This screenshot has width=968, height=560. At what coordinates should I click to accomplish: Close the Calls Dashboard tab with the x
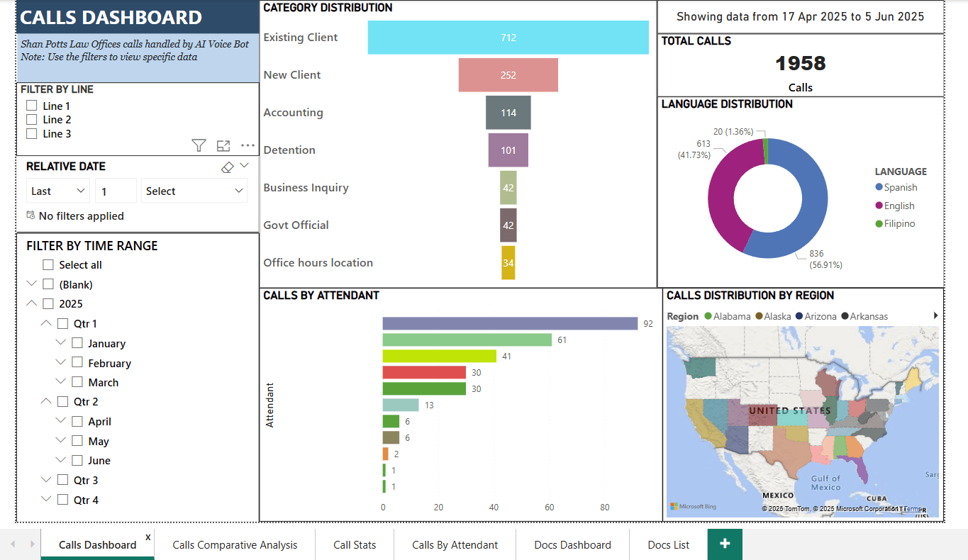pos(148,537)
